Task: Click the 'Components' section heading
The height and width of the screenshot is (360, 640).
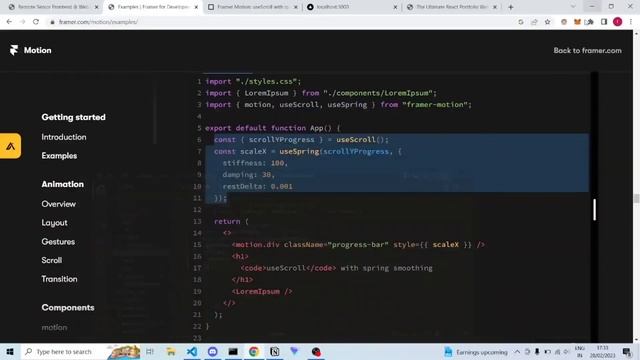Action: [x=68, y=308]
